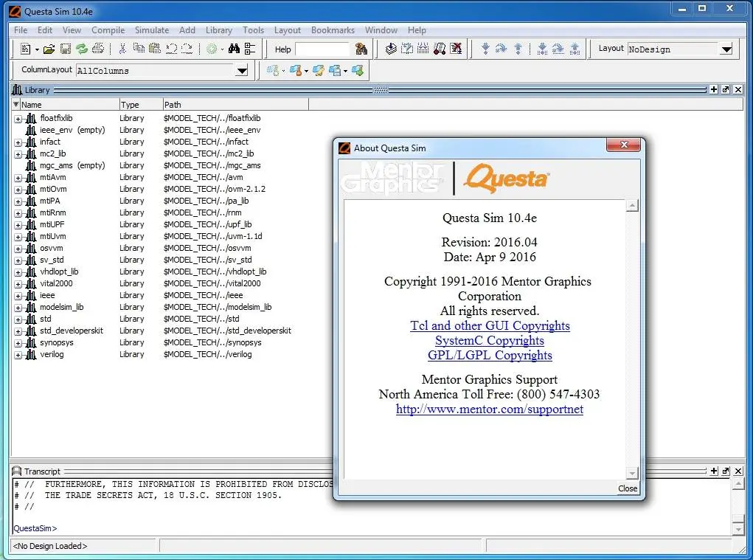
Task: Click the Cut scissors icon
Action: 122,49
